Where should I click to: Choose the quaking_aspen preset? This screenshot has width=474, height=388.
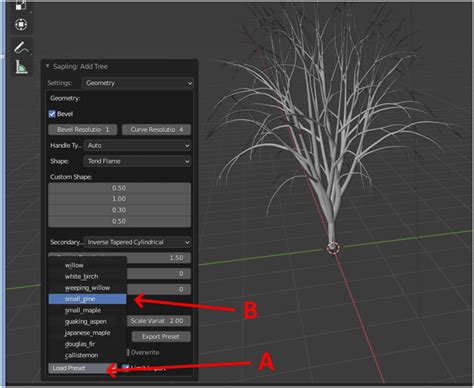(x=88, y=322)
